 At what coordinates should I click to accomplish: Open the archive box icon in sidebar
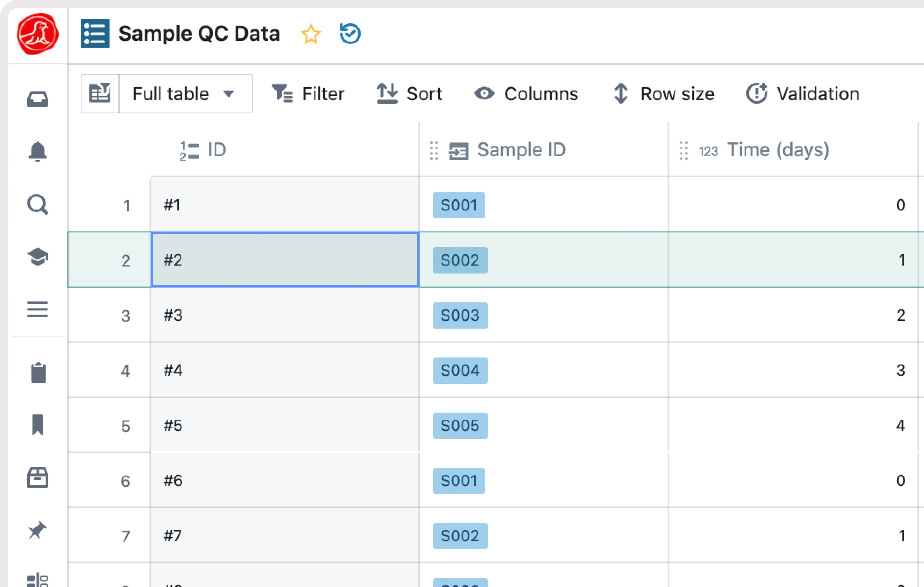coord(38,477)
